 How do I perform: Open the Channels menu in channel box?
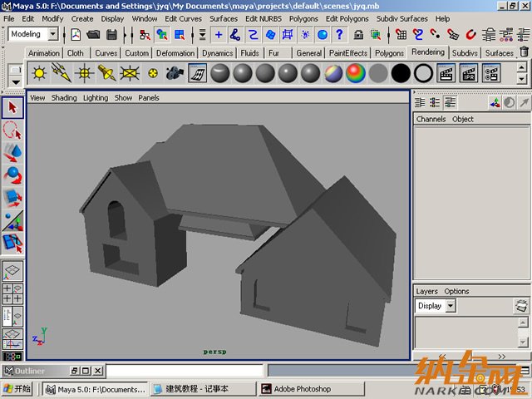coord(431,119)
